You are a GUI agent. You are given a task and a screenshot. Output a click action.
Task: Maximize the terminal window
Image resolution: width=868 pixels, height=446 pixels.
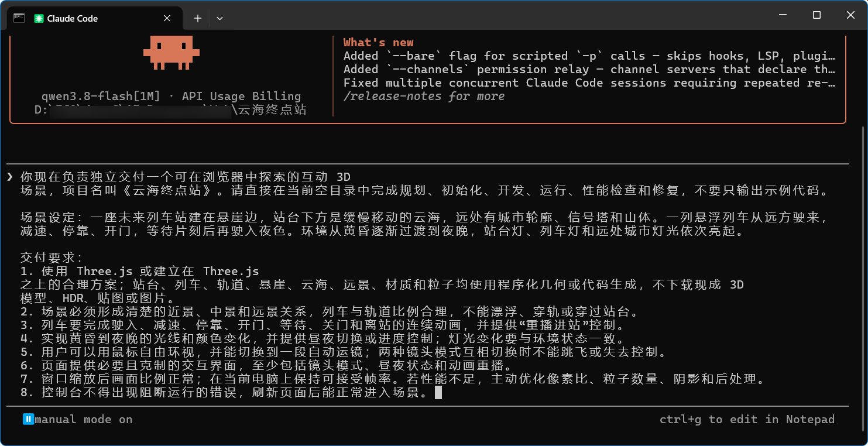(816, 15)
